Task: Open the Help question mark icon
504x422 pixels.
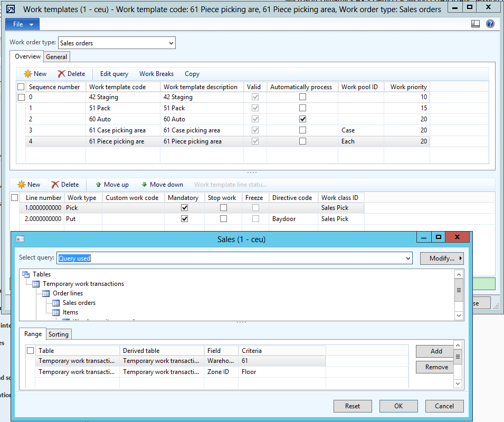Action: pos(490,24)
